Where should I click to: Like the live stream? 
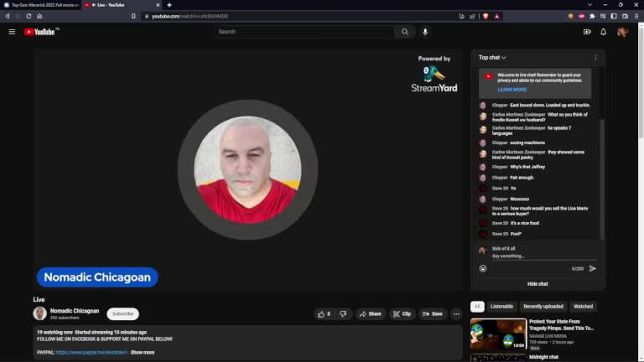tap(324, 314)
